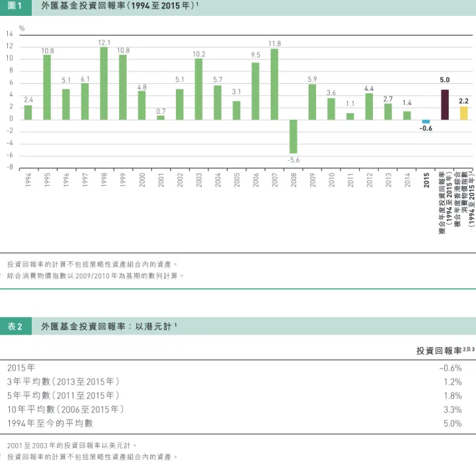Click the -0.6% table value
The image size is (476, 461).
(x=451, y=368)
